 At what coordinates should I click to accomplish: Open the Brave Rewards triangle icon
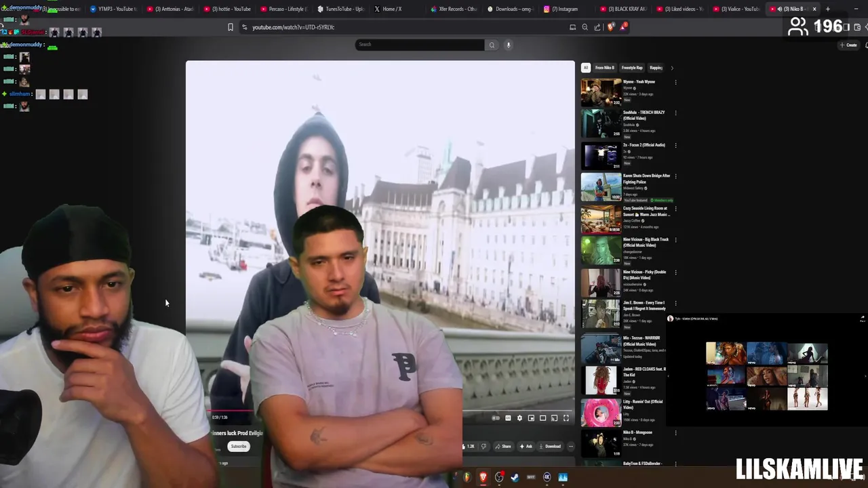(623, 27)
